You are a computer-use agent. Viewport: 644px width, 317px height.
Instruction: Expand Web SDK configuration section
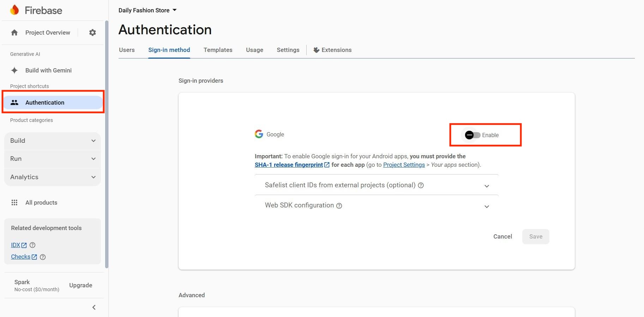pyautogui.click(x=377, y=206)
